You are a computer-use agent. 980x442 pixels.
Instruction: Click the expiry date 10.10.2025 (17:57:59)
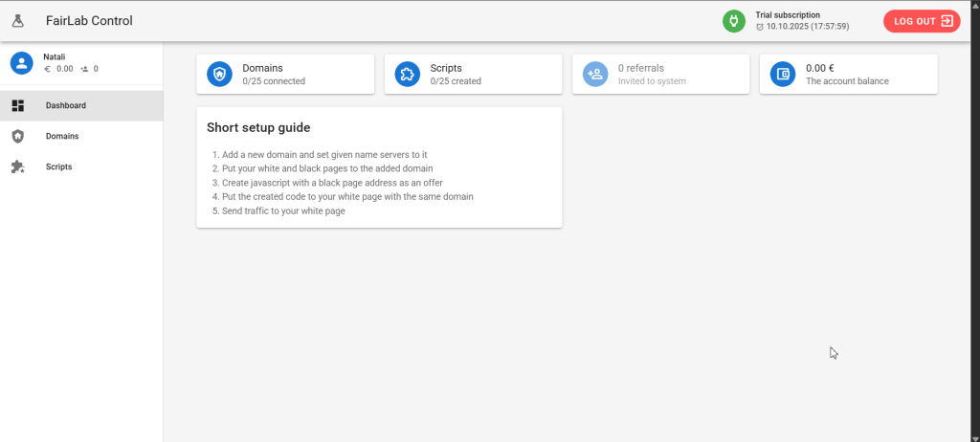point(808,27)
